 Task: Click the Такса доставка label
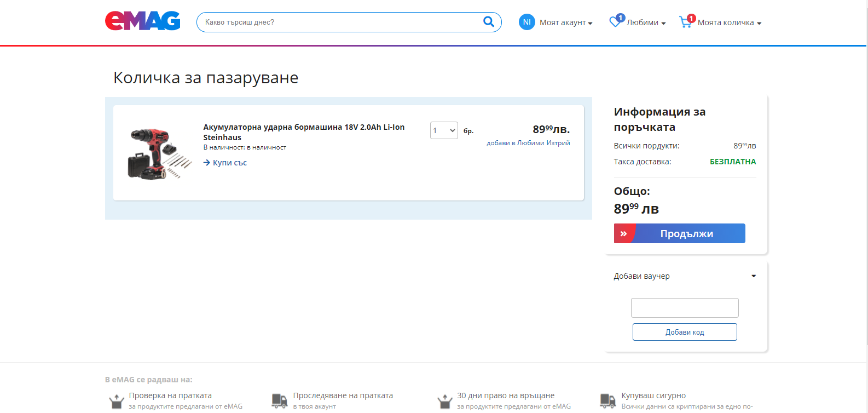(643, 162)
